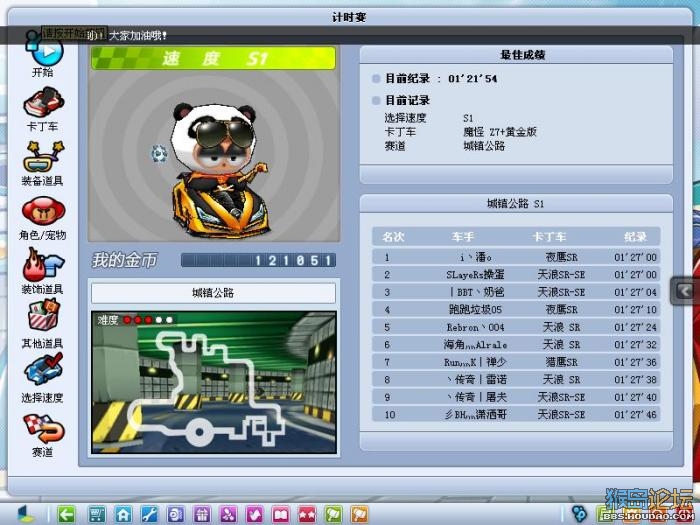The height and width of the screenshot is (525, 700).
Task: Click the 最佳成绩 best record header
Action: point(523,55)
